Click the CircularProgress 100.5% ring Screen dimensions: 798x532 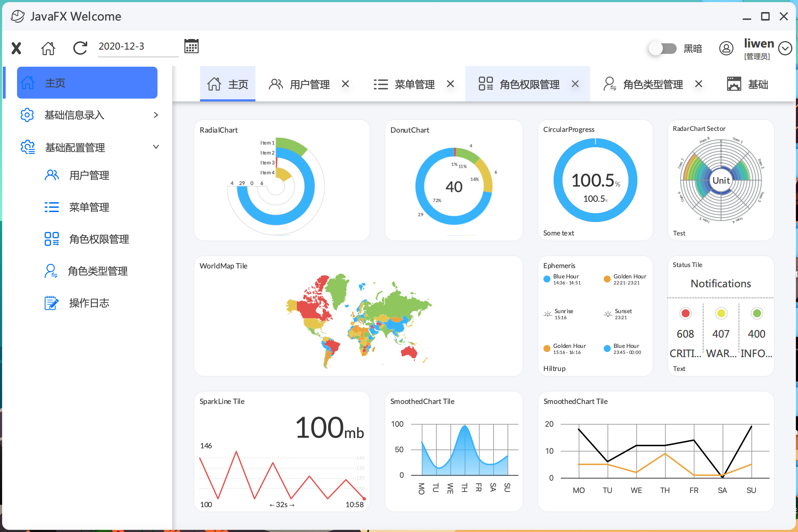[x=595, y=181]
